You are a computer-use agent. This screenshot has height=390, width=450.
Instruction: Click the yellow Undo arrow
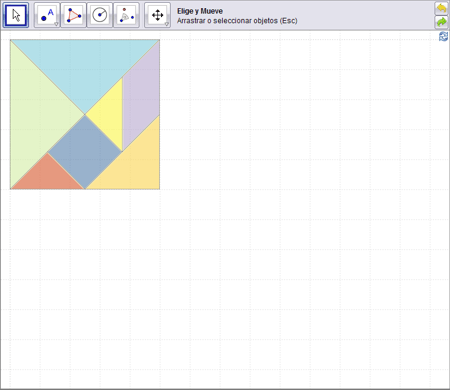click(x=442, y=8)
